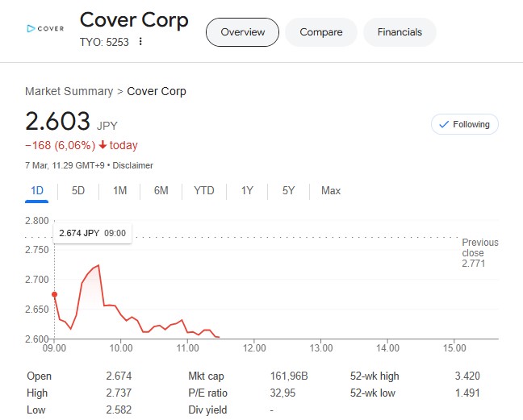
Task: Click the Cover Corp title heading
Action: [x=134, y=20]
